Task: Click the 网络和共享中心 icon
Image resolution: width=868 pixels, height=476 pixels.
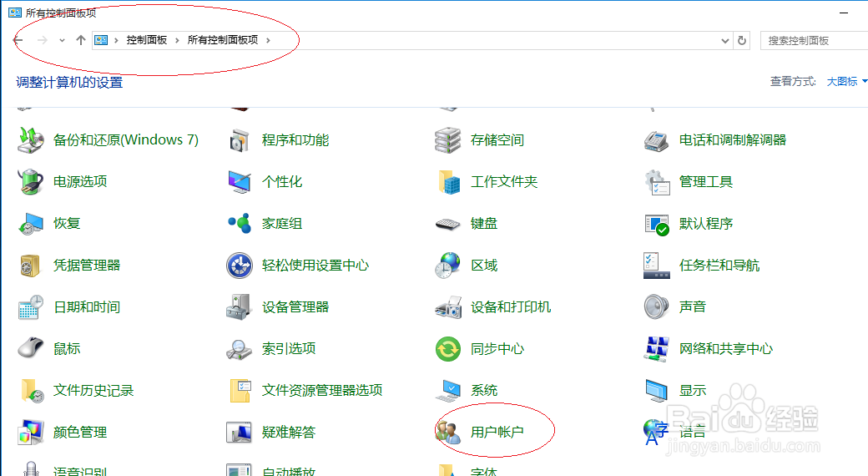Action: (657, 348)
